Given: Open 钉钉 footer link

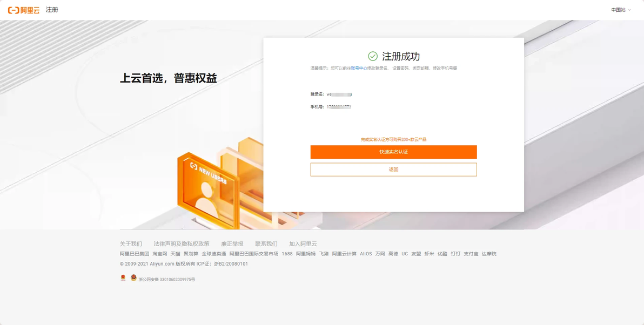Looking at the screenshot, I should coord(455,254).
